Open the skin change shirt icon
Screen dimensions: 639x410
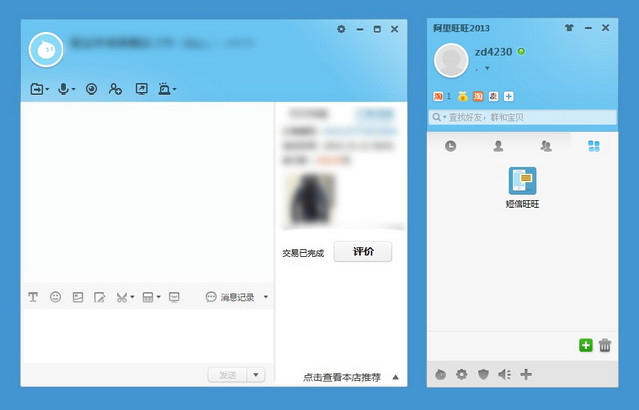coord(569,29)
